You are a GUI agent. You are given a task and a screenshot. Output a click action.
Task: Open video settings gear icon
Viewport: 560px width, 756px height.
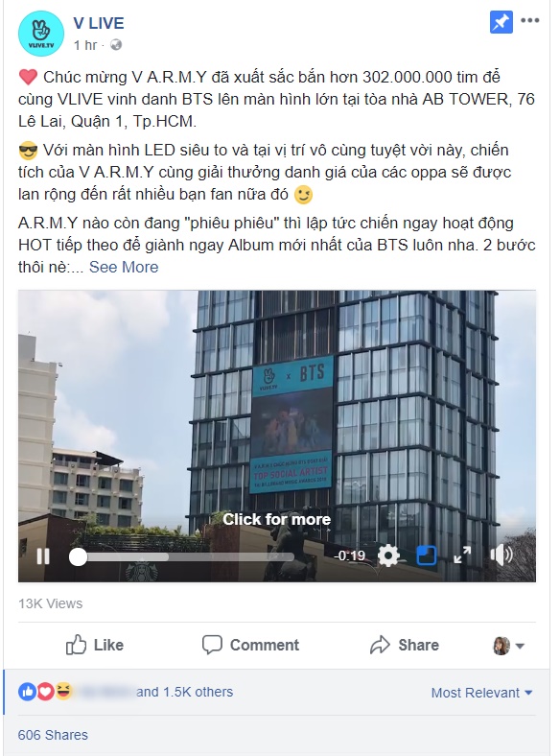388,555
